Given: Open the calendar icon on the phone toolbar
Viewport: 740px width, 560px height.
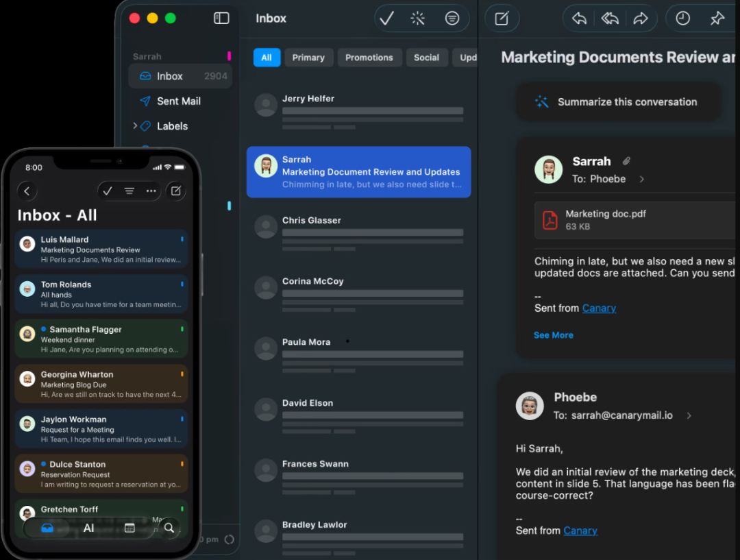Looking at the screenshot, I should point(129,528).
